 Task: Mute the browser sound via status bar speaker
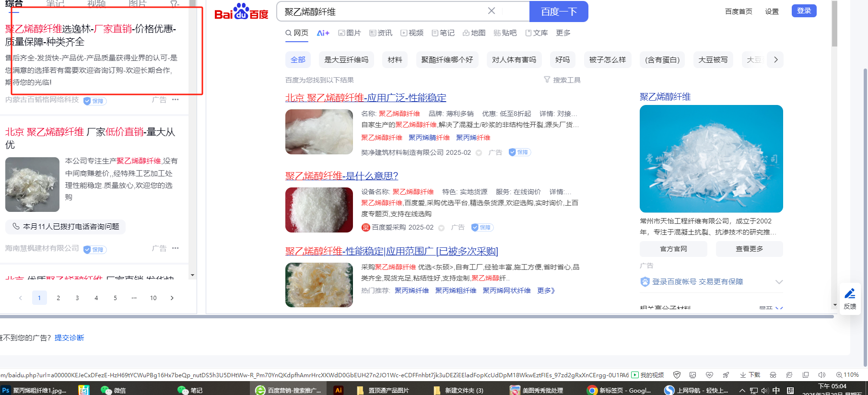tap(822, 375)
